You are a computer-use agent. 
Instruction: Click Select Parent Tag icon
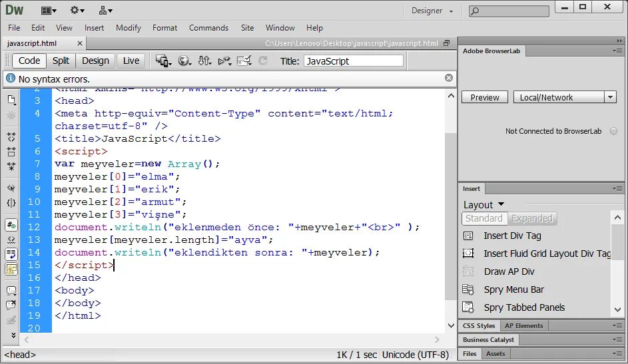[11, 188]
